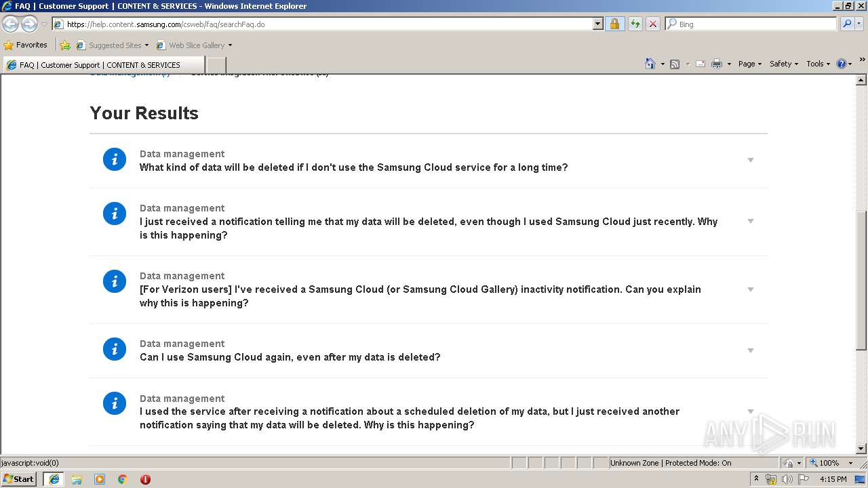Click the volume speaker tray icon
The image size is (868, 488).
(x=787, y=479)
